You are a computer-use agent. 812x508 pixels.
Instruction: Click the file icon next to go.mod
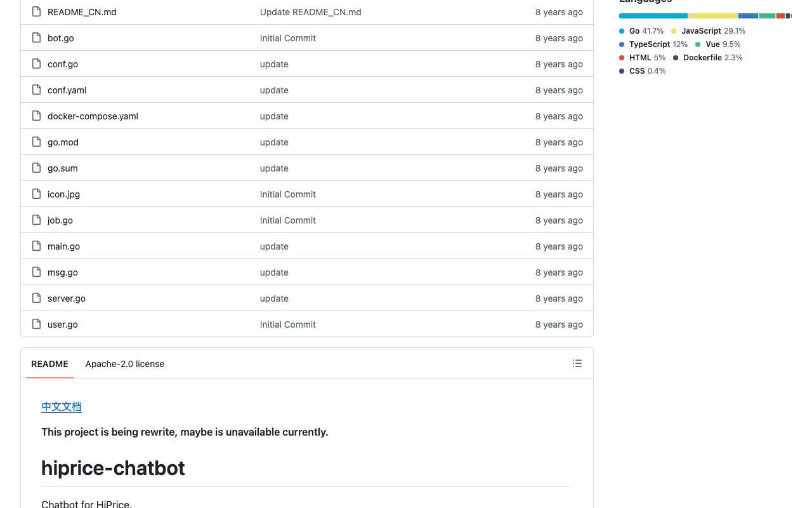[37, 142]
